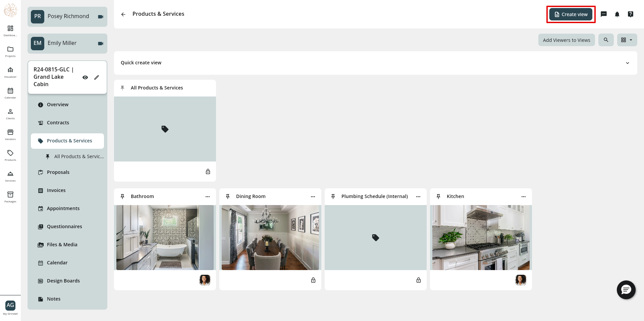Open Plumbing Schedule more options menu
The height and width of the screenshot is (321, 644).
[x=418, y=197]
